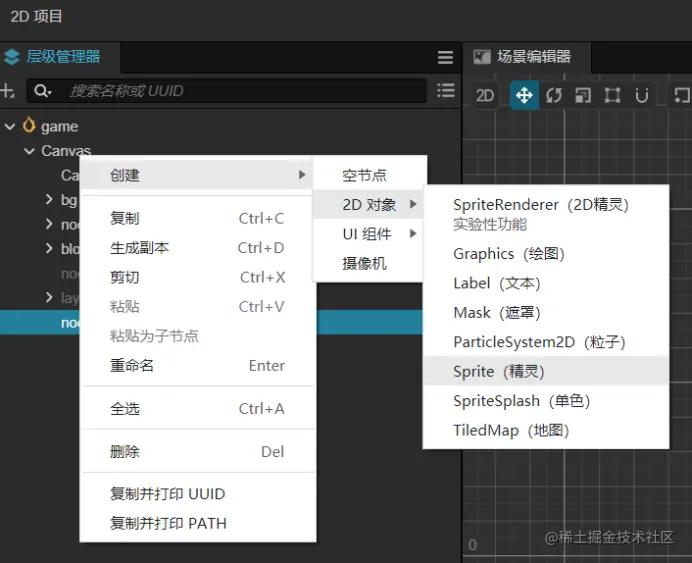Choose 剪切 from the context menu
The width and height of the screenshot is (692, 563).
pos(197,278)
